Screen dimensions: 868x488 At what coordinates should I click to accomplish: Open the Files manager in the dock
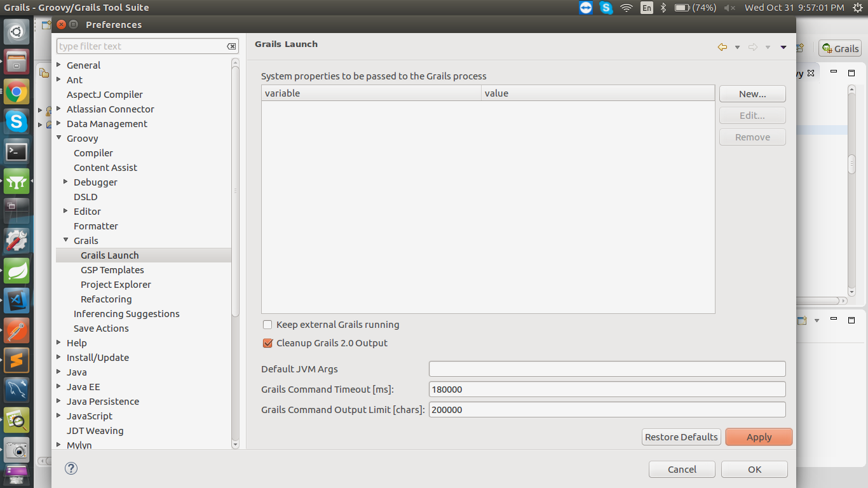(17, 62)
